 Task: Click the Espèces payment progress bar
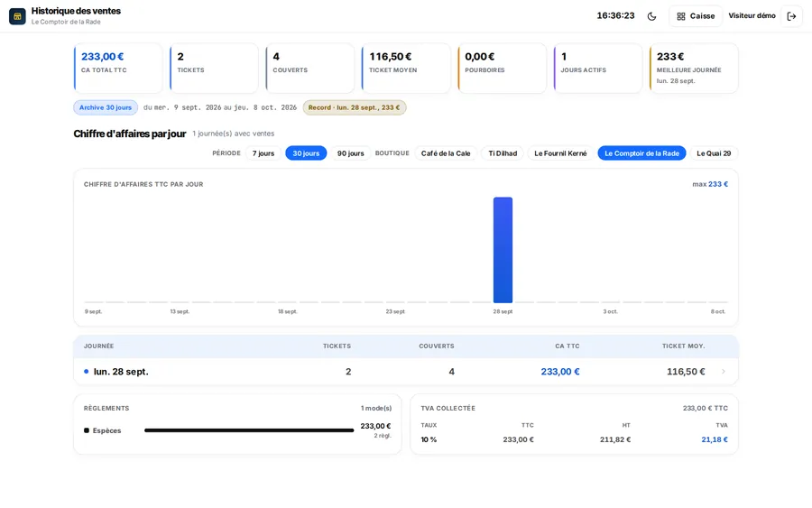(x=249, y=430)
